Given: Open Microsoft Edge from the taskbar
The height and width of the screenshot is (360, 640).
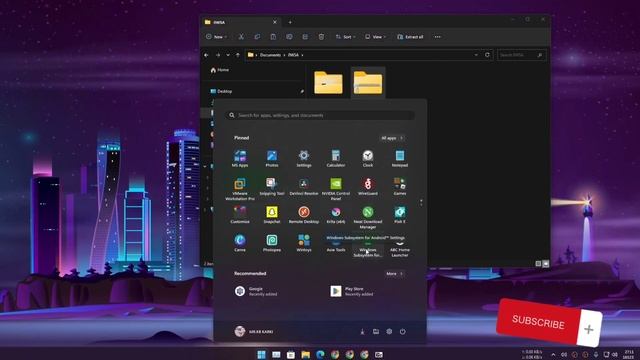Looking at the screenshot, I should pos(320,354).
